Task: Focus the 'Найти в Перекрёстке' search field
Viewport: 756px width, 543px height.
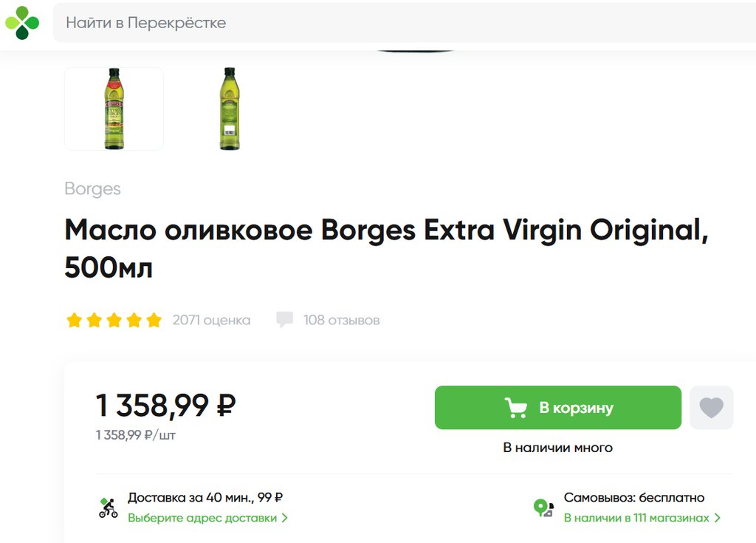Action: [399, 23]
